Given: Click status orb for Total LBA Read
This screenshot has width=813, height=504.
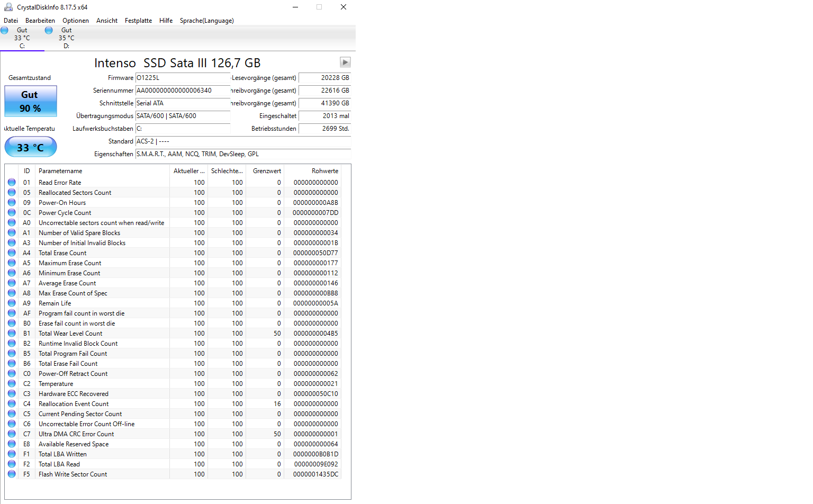Looking at the screenshot, I should (x=12, y=464).
